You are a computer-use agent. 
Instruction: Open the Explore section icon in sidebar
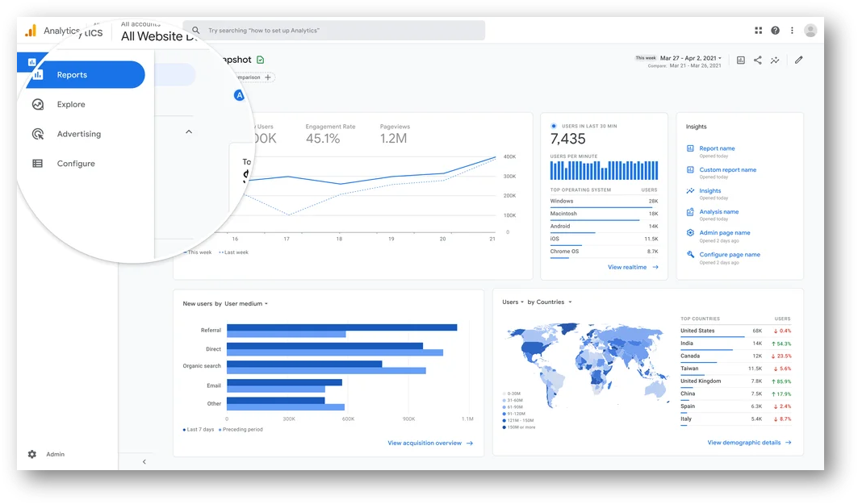coord(39,104)
